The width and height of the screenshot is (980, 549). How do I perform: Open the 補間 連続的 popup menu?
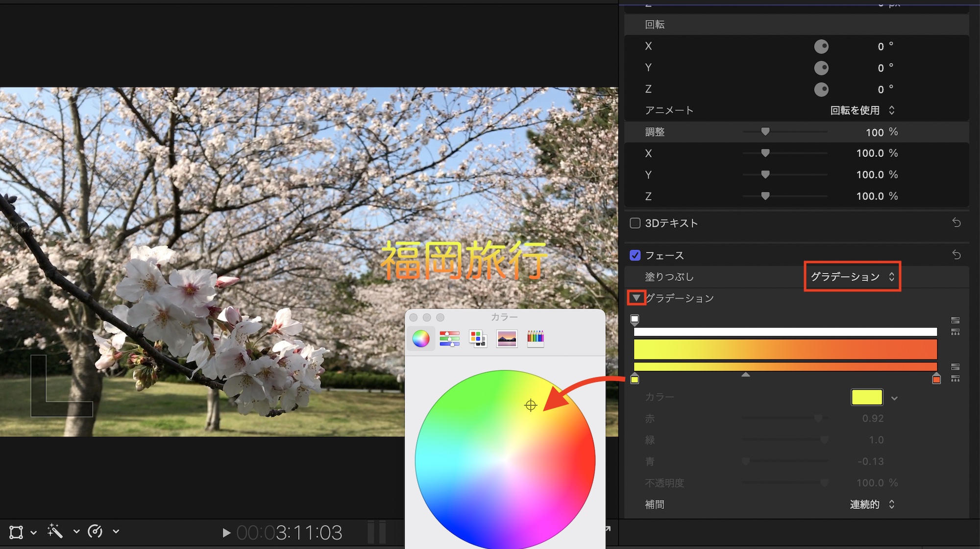point(872,504)
